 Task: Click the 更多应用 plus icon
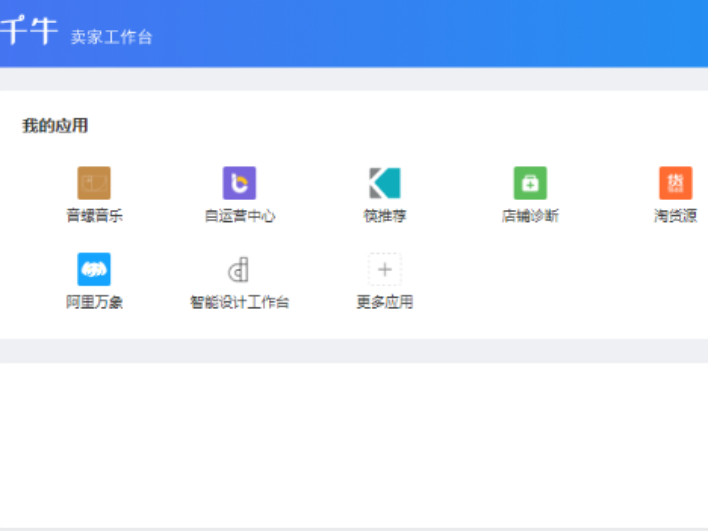[x=385, y=269]
